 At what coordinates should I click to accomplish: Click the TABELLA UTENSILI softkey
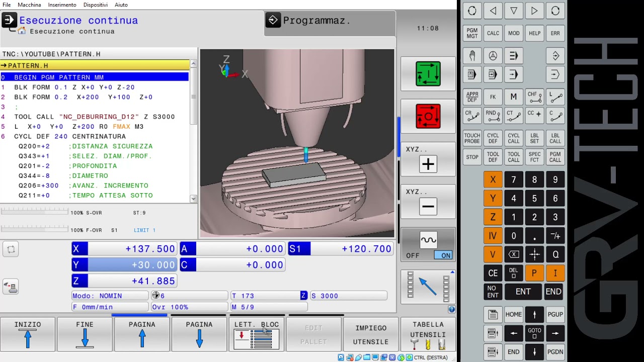point(428,334)
